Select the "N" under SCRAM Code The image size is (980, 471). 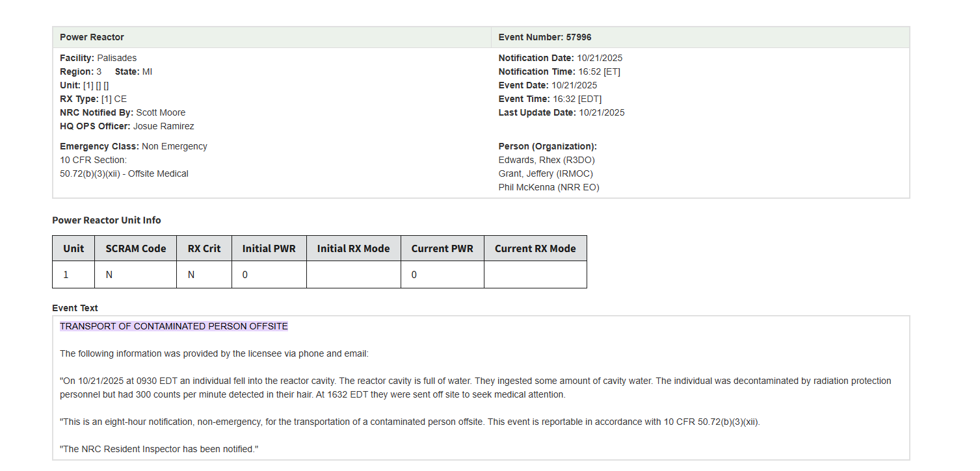click(x=109, y=275)
